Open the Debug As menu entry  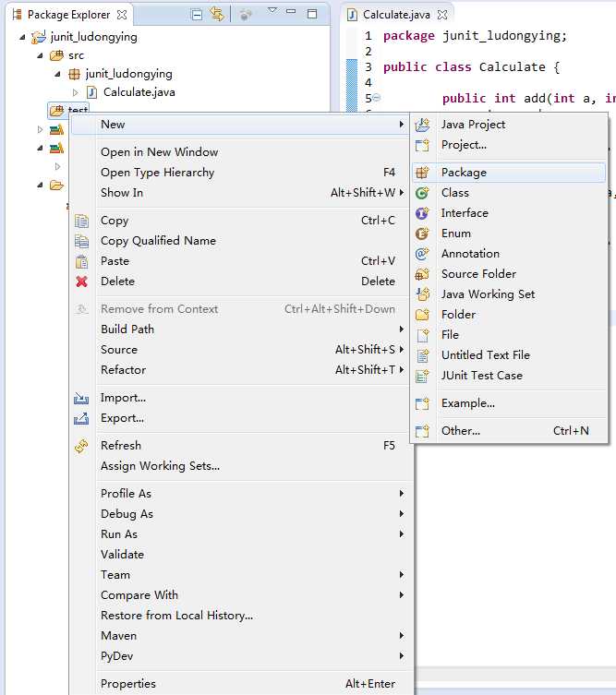click(240, 514)
